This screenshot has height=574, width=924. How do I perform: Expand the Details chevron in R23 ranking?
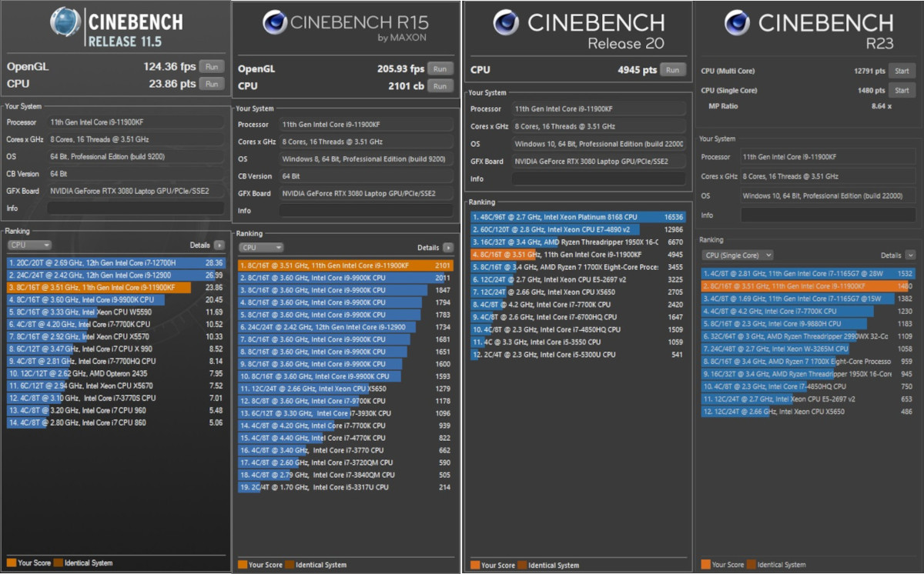click(x=910, y=255)
